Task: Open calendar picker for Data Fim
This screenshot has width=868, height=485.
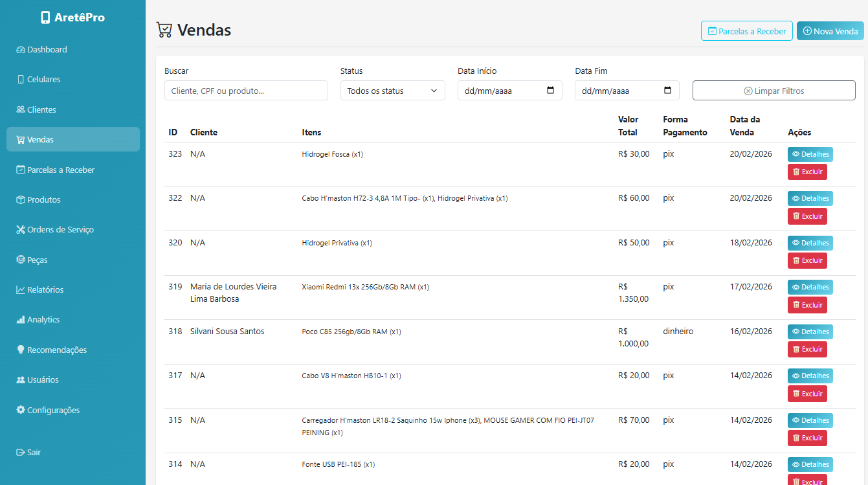Action: tap(667, 91)
